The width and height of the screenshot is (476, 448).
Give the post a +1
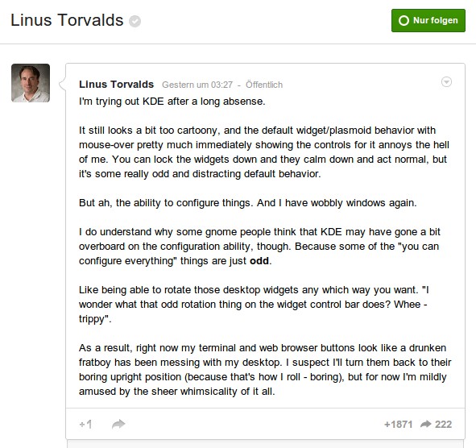coord(85,425)
